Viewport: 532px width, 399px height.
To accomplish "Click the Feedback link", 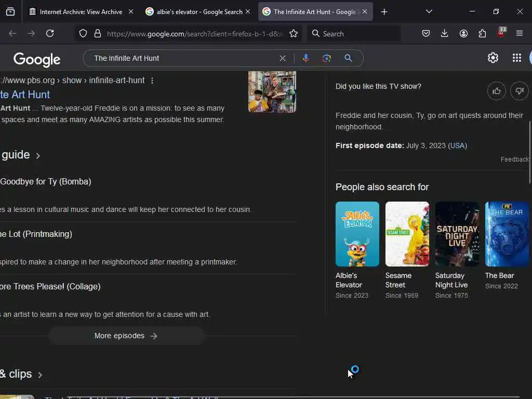I will pos(514,159).
